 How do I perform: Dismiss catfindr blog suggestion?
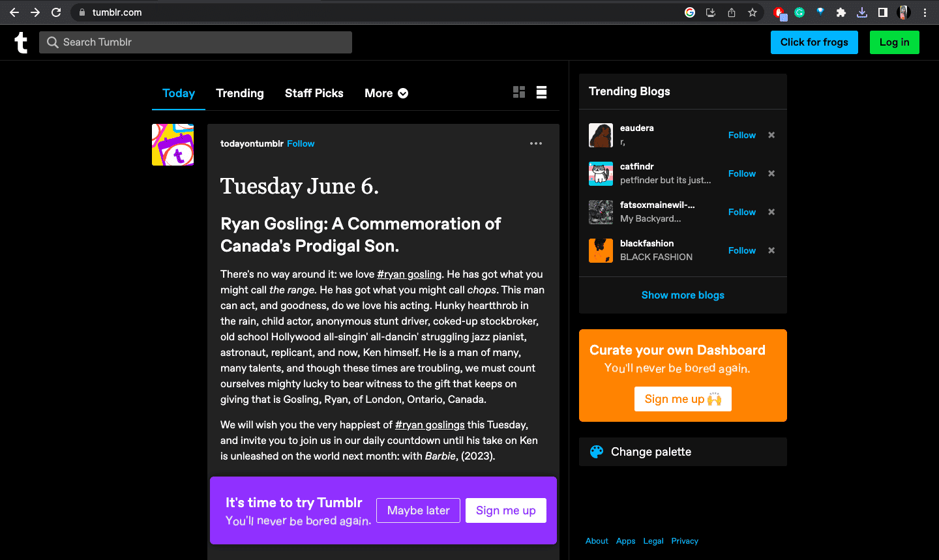(x=771, y=173)
